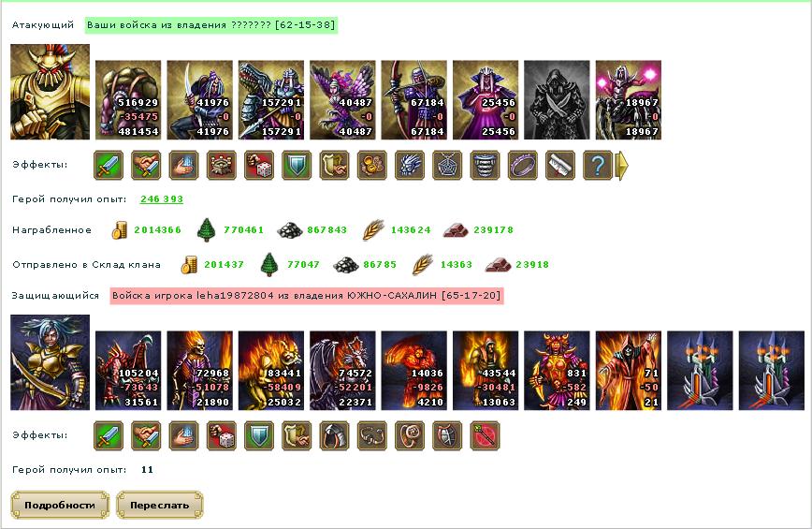
Task: Click the defender's red orb scepter effect icon
Action: tap(486, 435)
